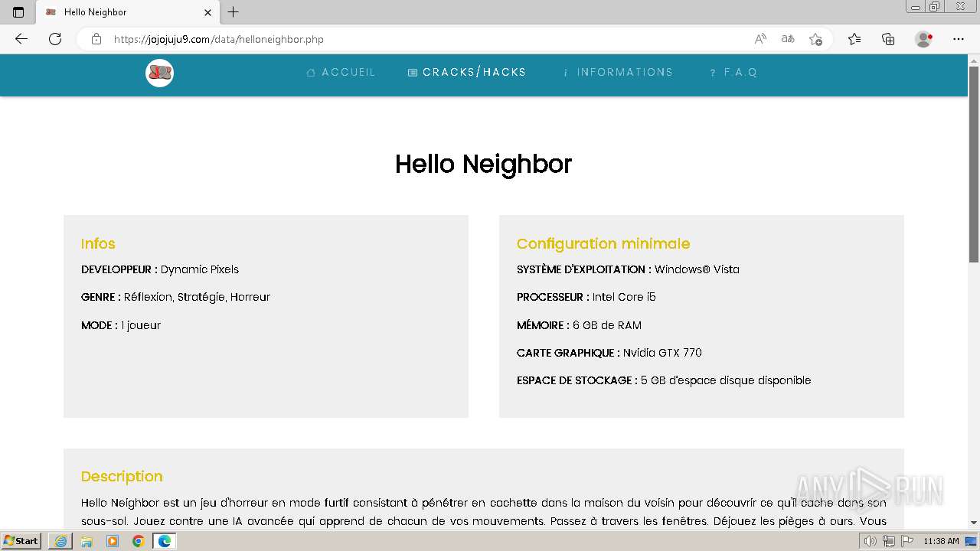
Task: Click the Infos section heading
Action: tap(98, 243)
